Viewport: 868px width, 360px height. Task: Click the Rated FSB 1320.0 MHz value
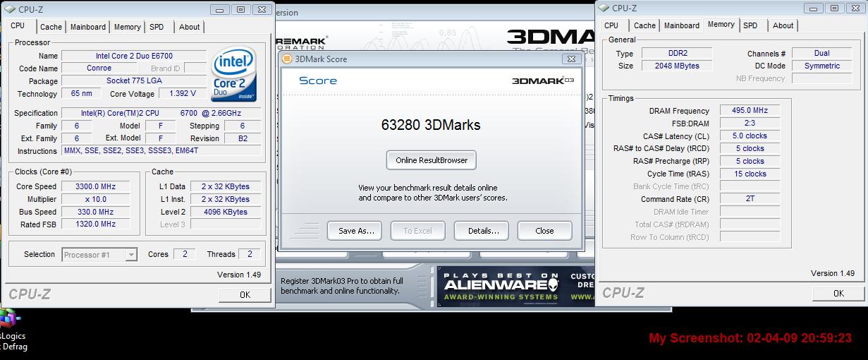tap(95, 224)
